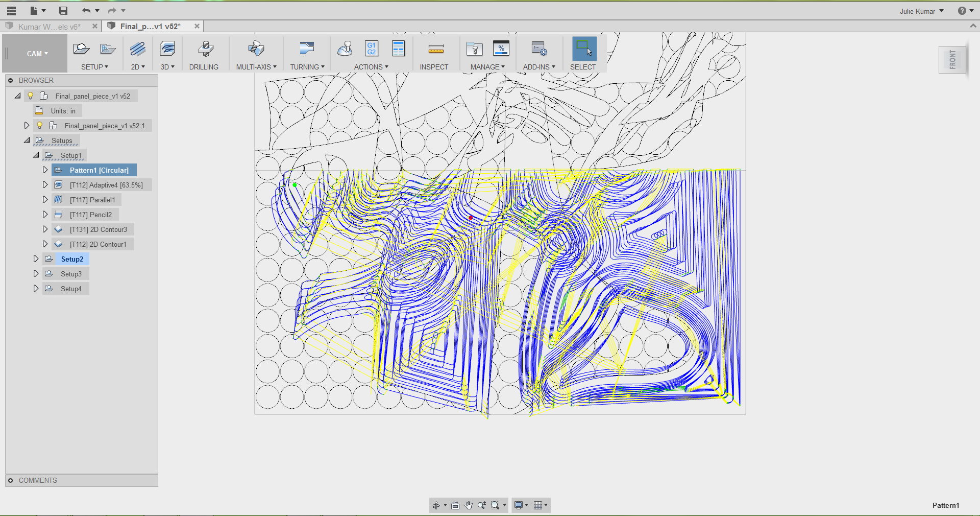
Task: Collapse the Setups folder
Action: [x=27, y=140]
